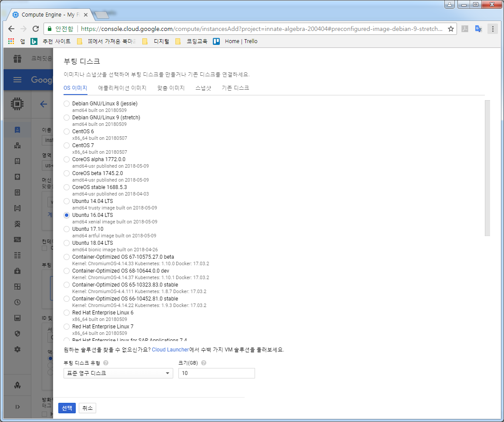This screenshot has height=422, width=504.
Task: Open Metadata list icon in sidebar
Action: [x=17, y=255]
